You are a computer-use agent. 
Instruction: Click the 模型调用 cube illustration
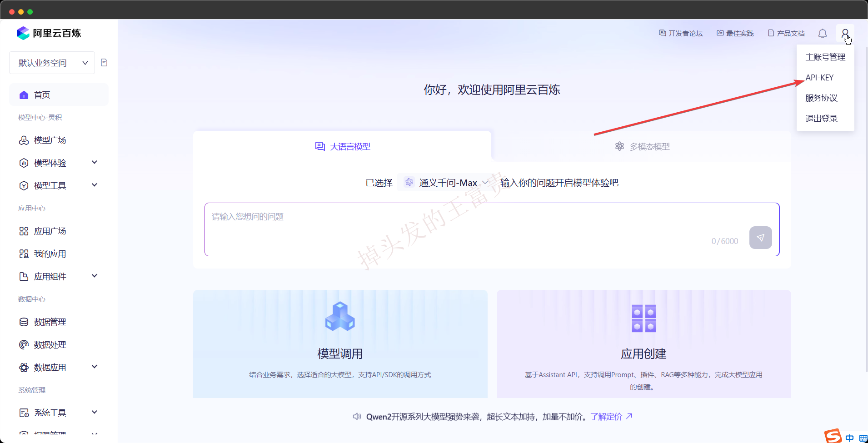[x=340, y=317]
